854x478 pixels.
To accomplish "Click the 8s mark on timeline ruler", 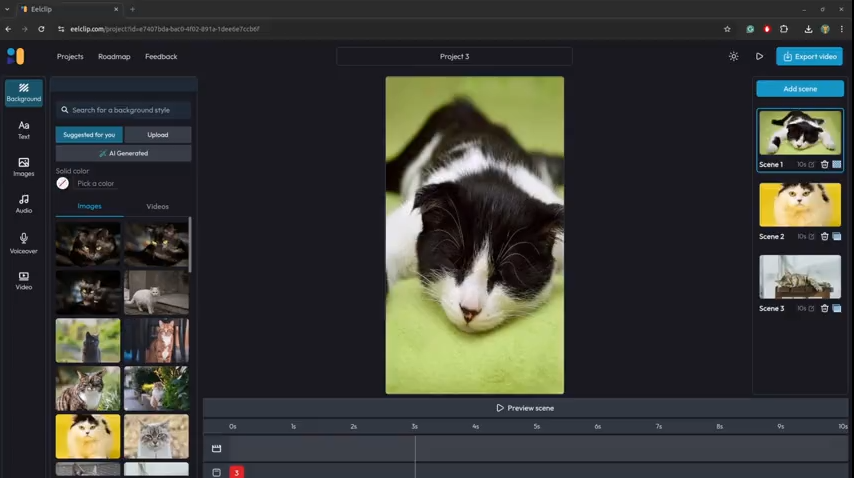I will point(719,426).
